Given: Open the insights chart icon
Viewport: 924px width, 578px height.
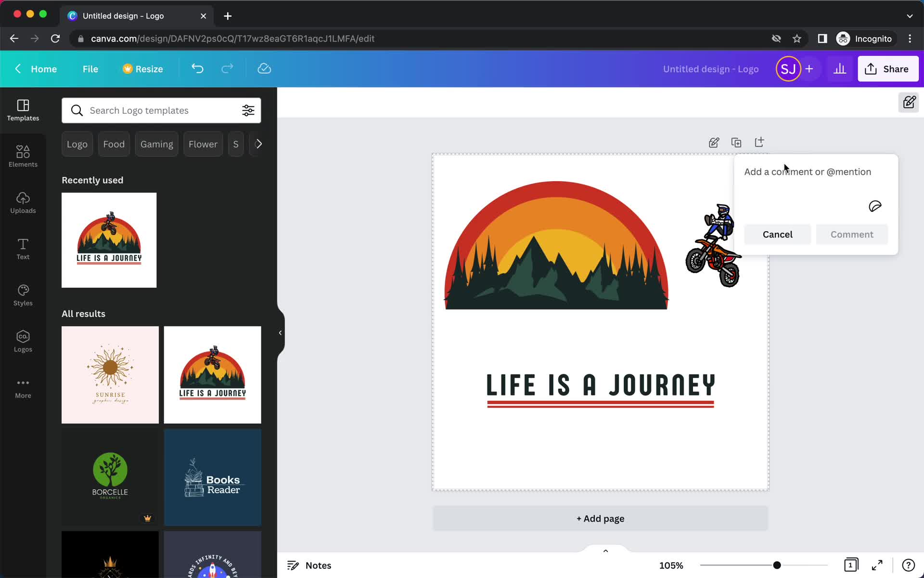Looking at the screenshot, I should [x=840, y=69].
